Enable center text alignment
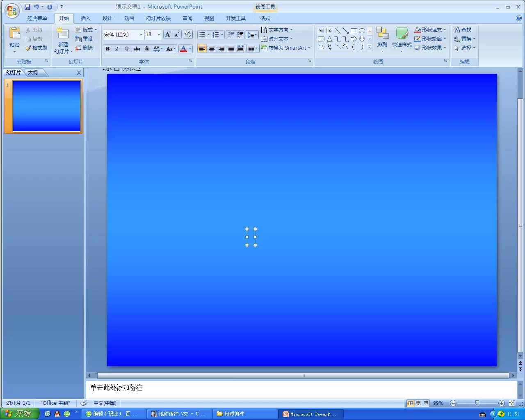 coord(212,48)
